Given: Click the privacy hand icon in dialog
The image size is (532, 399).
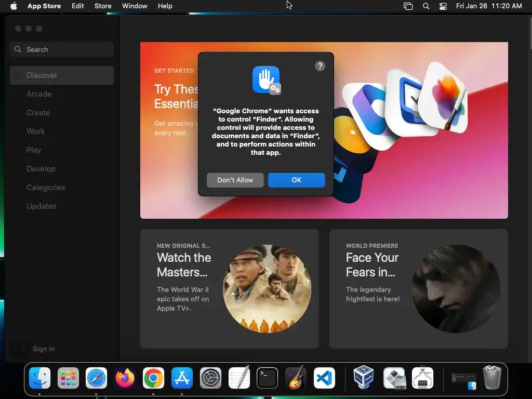Looking at the screenshot, I should coord(267,80).
